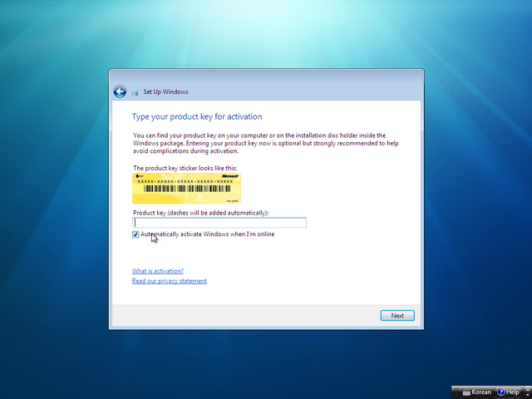
Task: Click the language bar drag handle
Action: [456, 392]
